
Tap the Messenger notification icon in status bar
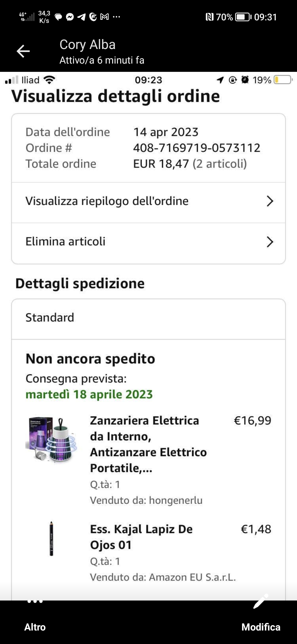pos(70,17)
